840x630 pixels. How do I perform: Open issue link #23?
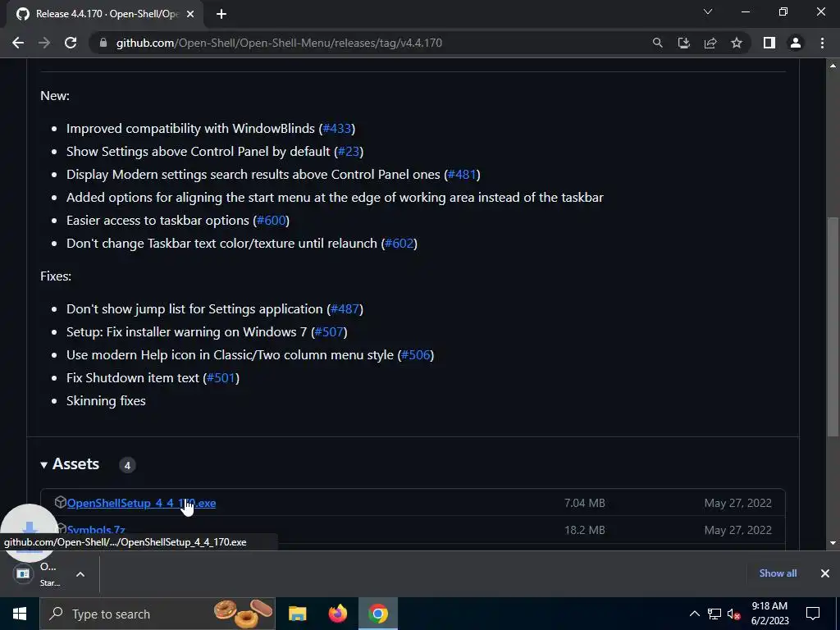(x=349, y=152)
